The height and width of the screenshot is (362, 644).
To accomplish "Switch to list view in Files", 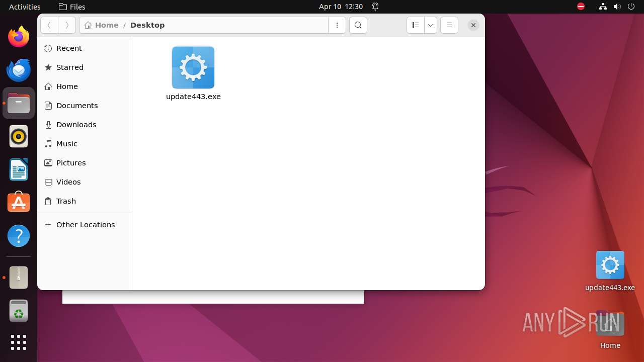I will coord(416,25).
